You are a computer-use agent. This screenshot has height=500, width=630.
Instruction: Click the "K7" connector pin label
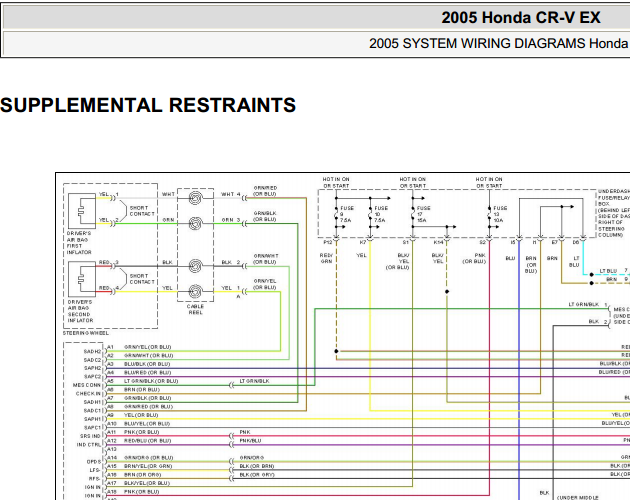coord(362,242)
